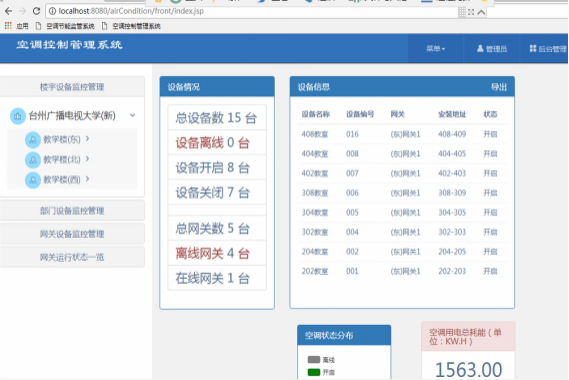Select the 教学楼(东) tree item
569x380 pixels.
tap(62, 139)
